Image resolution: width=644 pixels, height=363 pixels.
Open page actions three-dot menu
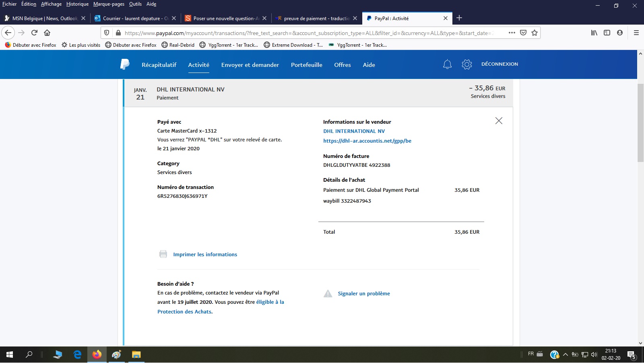pos(512,33)
